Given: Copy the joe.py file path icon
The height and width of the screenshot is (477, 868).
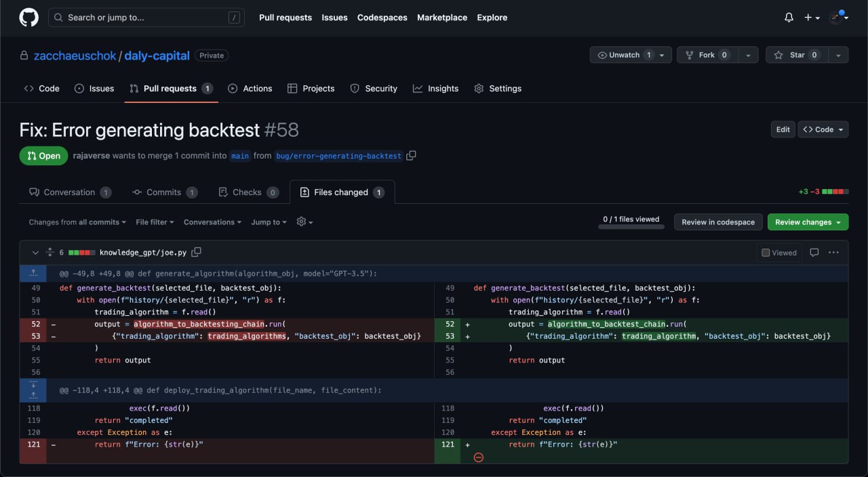Looking at the screenshot, I should tap(196, 252).
